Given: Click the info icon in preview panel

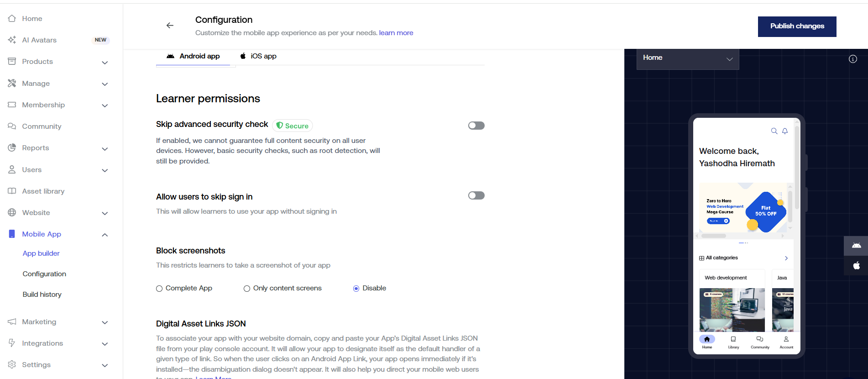Looking at the screenshot, I should coord(852,59).
